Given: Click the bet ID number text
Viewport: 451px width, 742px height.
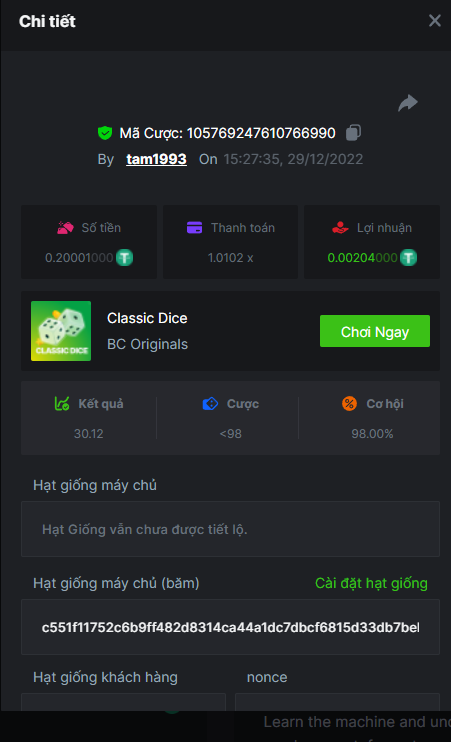Looking at the screenshot, I should point(261,133).
